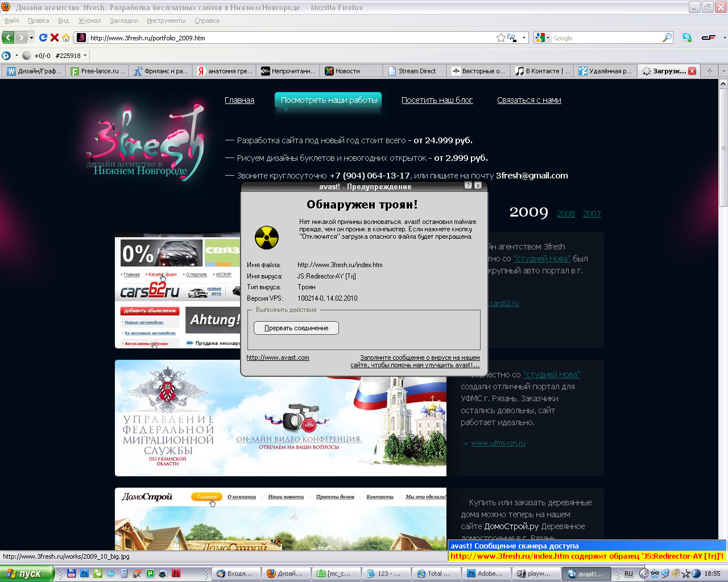The width and height of the screenshot is (728, 582).
Task: Open the Windows Пуск start button
Action: click(27, 573)
